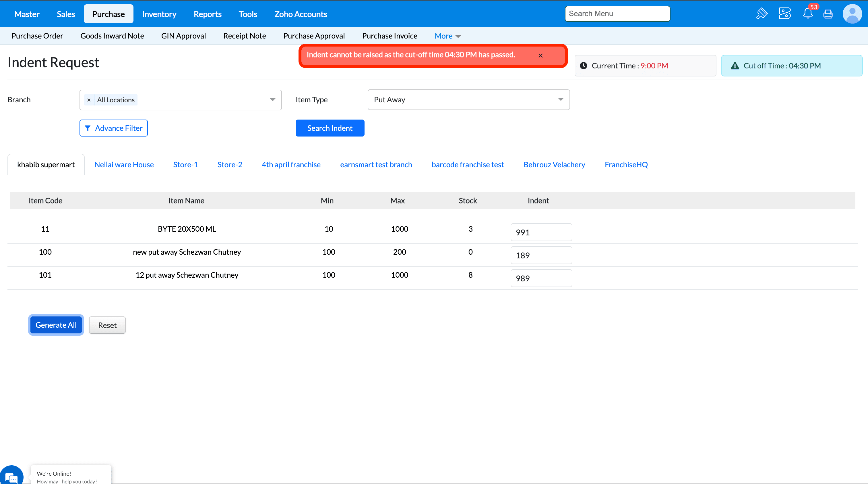Click the Reset button

click(107, 325)
